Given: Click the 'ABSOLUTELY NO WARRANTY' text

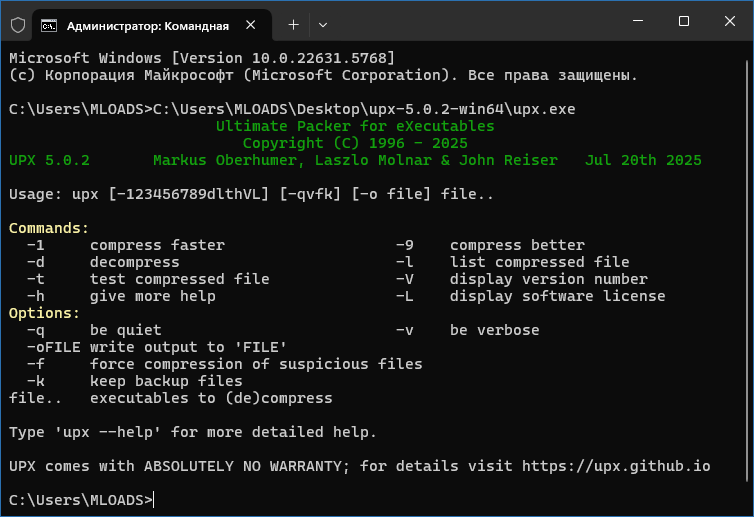Looking at the screenshot, I should tap(243, 466).
